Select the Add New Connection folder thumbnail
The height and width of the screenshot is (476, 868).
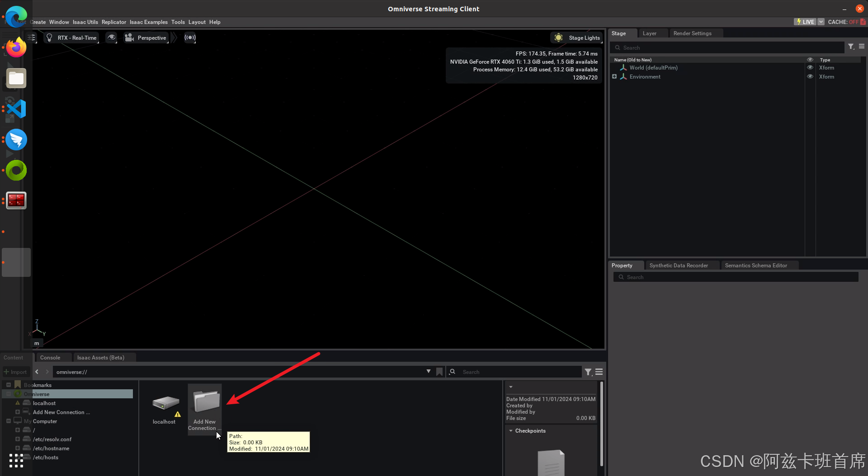pos(205,409)
